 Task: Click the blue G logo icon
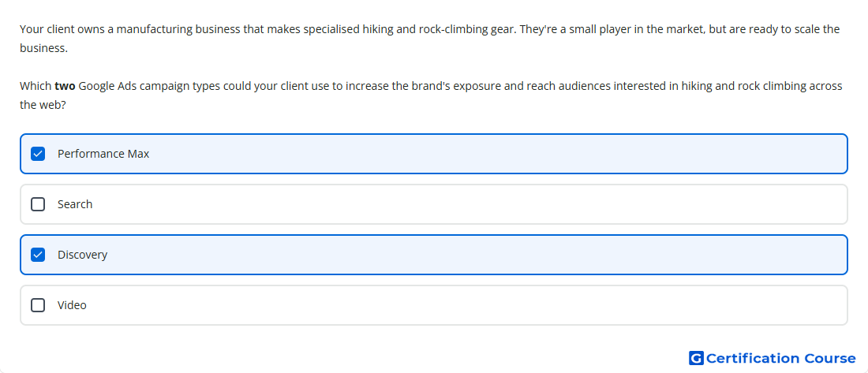click(x=696, y=359)
